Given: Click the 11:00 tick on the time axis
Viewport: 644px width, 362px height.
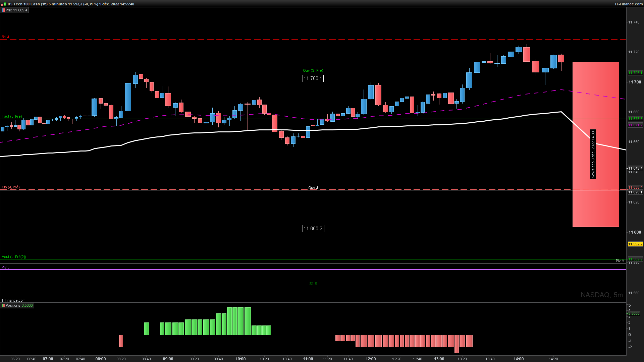Looking at the screenshot, I should [308, 359].
